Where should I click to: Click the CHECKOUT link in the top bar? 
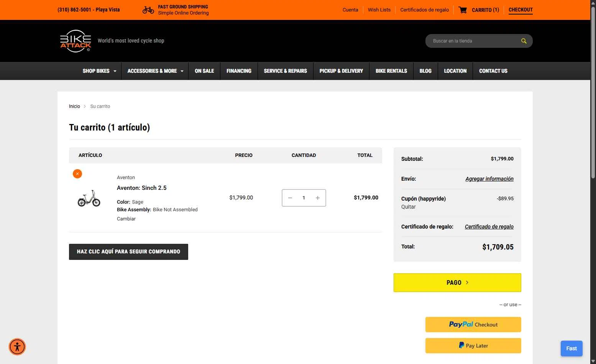520,10
